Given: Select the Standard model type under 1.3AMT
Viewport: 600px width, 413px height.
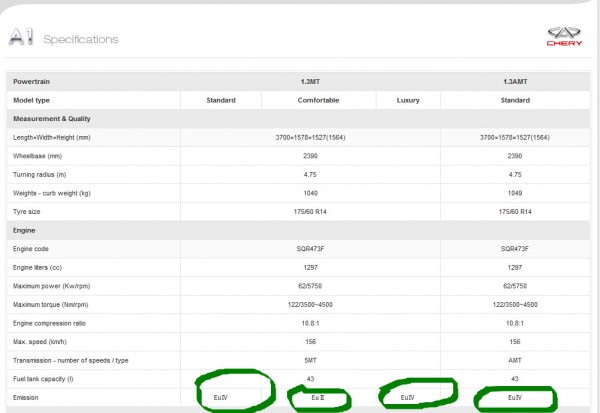Looking at the screenshot, I should point(515,100).
